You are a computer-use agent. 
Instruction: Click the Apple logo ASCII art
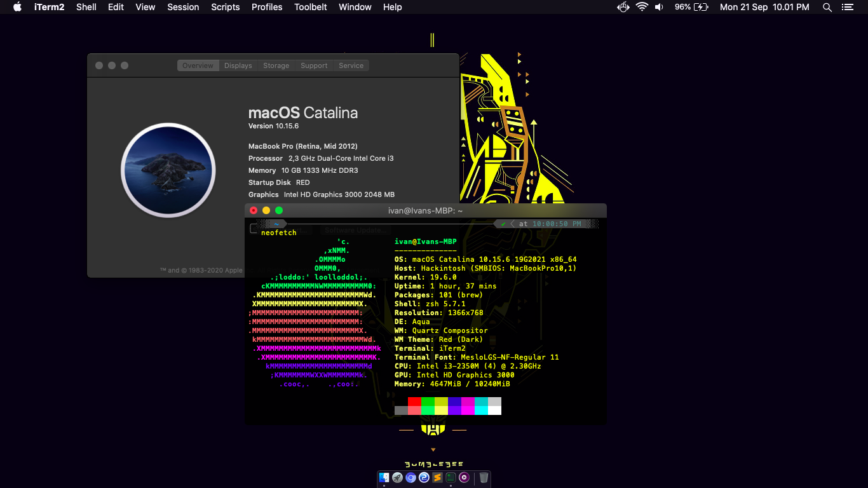(315, 313)
